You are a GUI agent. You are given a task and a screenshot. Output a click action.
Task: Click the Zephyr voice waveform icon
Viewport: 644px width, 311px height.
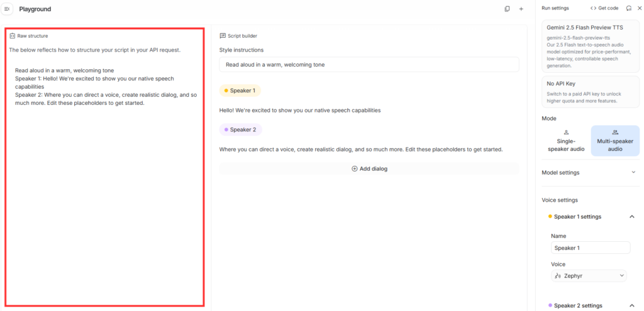coord(557,276)
